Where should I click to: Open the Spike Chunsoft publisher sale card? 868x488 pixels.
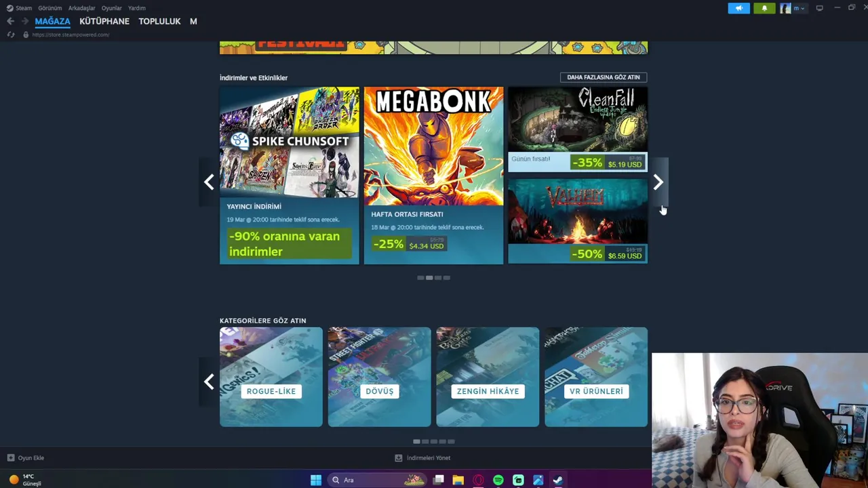click(289, 175)
